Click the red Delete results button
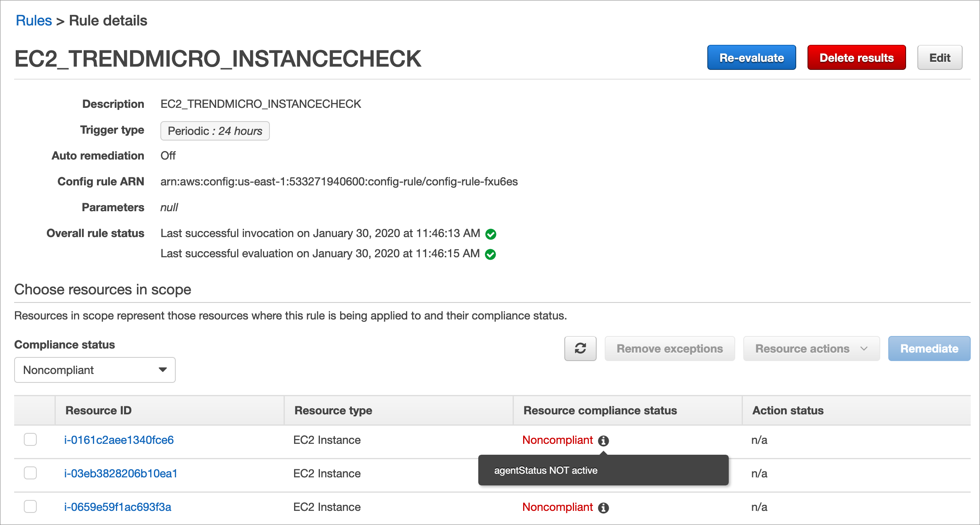The image size is (980, 525). [x=856, y=58]
